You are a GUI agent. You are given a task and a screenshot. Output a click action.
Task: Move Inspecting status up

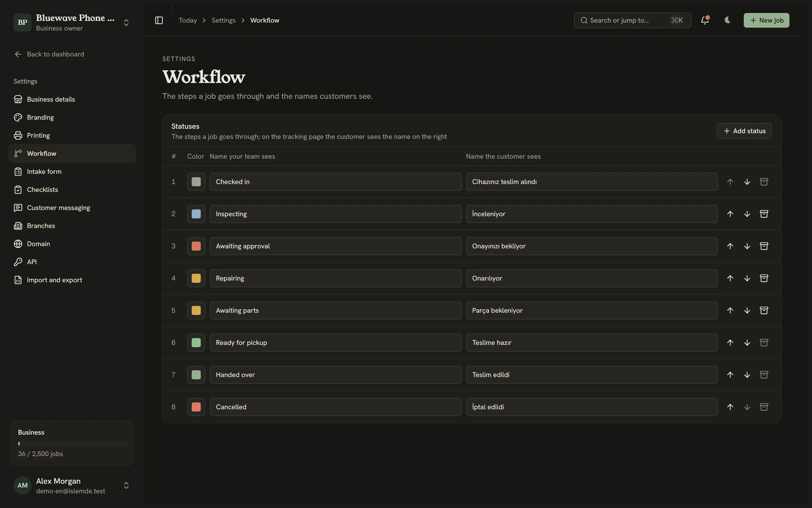730,214
